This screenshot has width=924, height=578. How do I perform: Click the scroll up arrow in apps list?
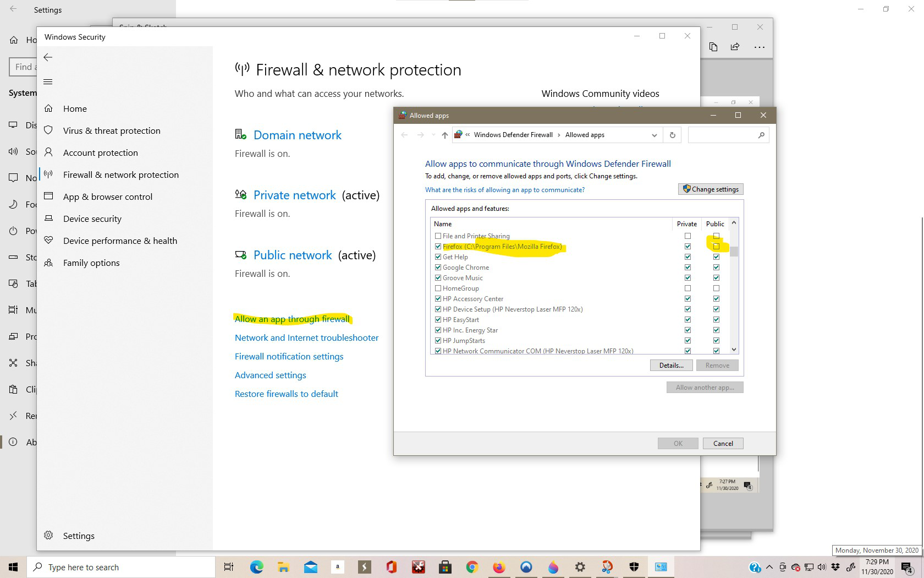734,223
